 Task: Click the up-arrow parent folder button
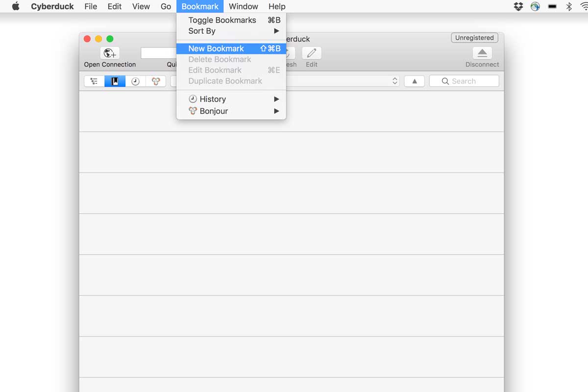coord(415,81)
